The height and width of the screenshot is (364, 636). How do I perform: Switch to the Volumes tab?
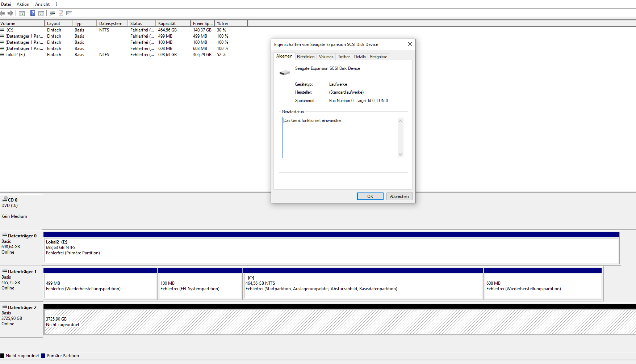click(x=326, y=57)
